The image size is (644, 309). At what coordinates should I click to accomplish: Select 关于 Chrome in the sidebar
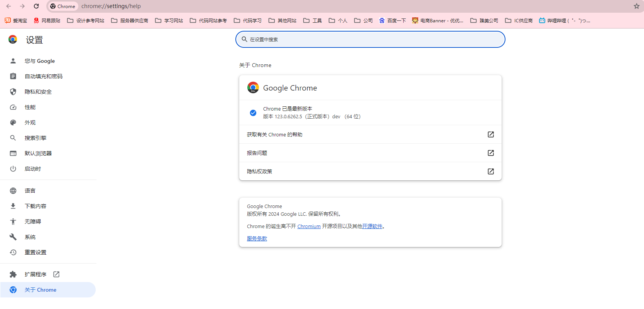pyautogui.click(x=48, y=290)
